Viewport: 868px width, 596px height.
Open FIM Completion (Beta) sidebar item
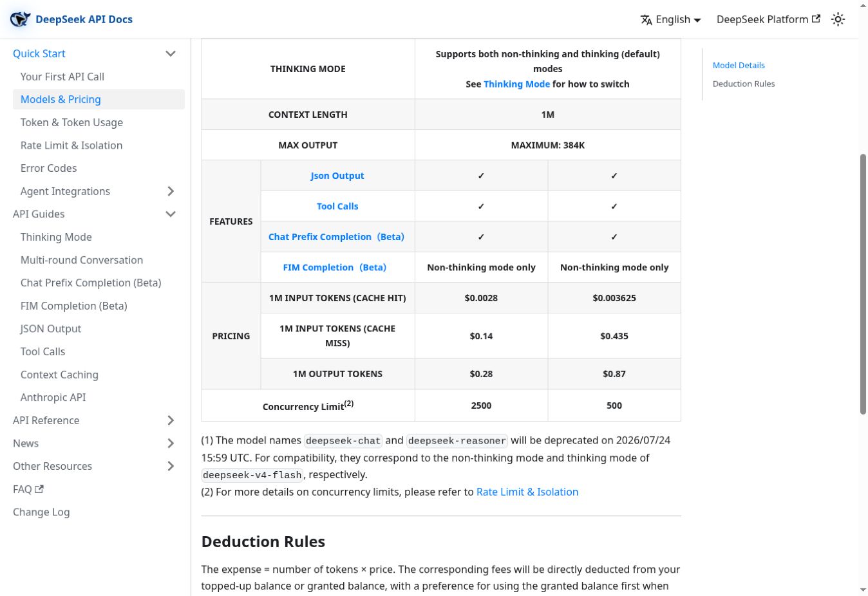coord(74,306)
